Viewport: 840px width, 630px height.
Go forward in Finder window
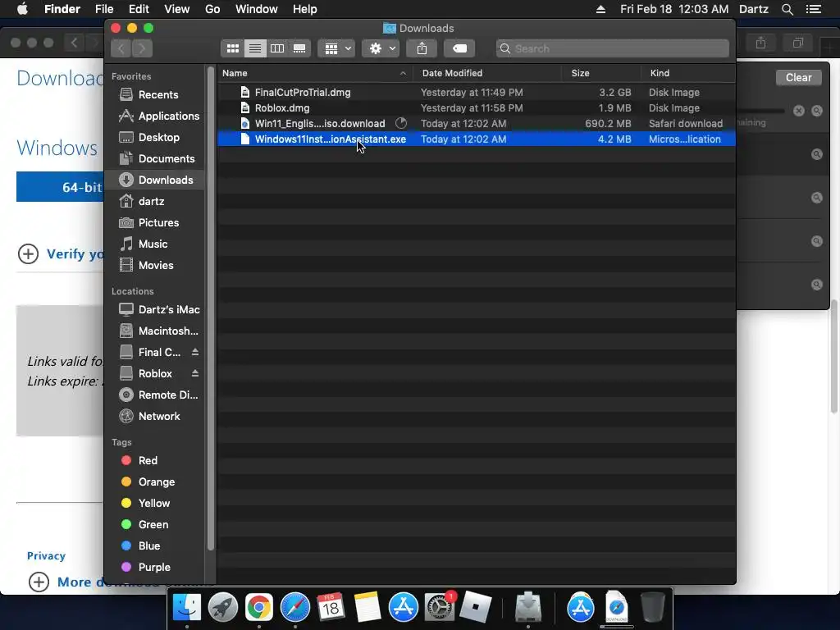(142, 48)
